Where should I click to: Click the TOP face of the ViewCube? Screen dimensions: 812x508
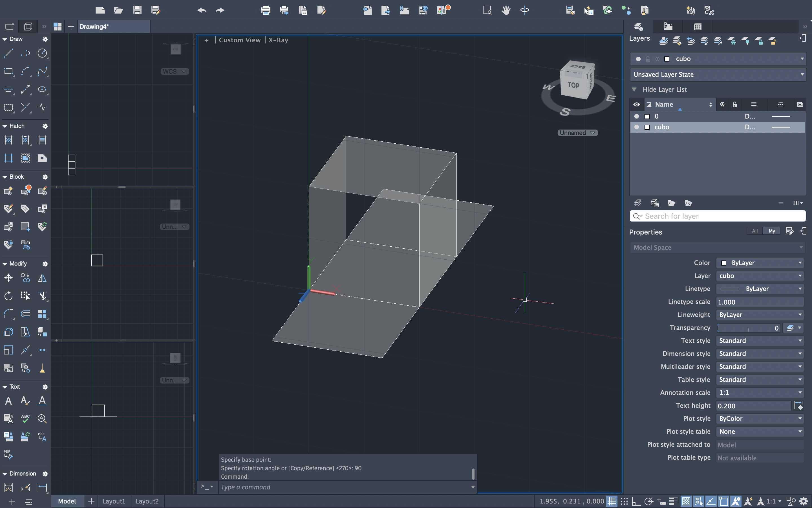[x=573, y=85]
